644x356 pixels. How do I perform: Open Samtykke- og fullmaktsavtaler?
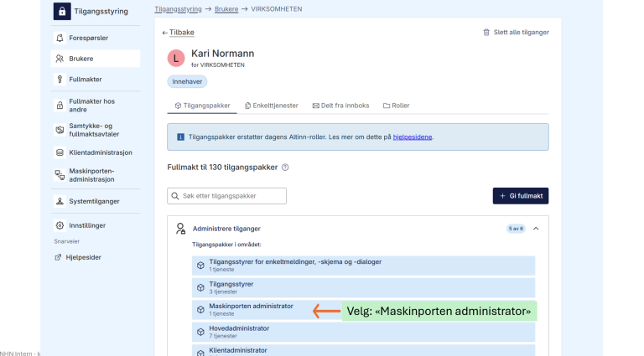[x=96, y=130]
